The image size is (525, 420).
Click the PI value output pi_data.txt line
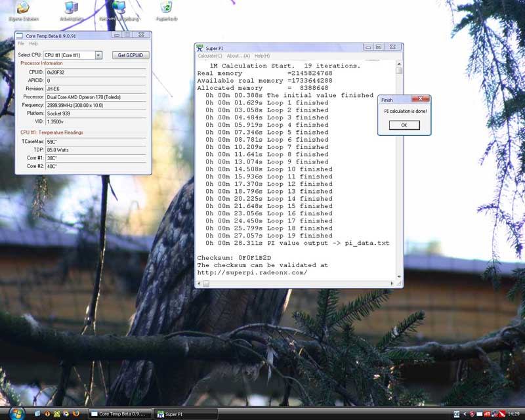click(297, 243)
